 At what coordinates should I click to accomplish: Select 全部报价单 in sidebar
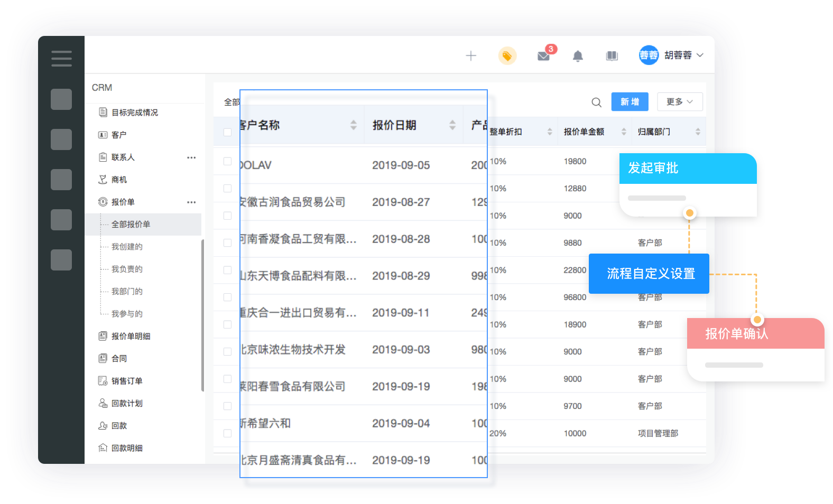coord(131,224)
